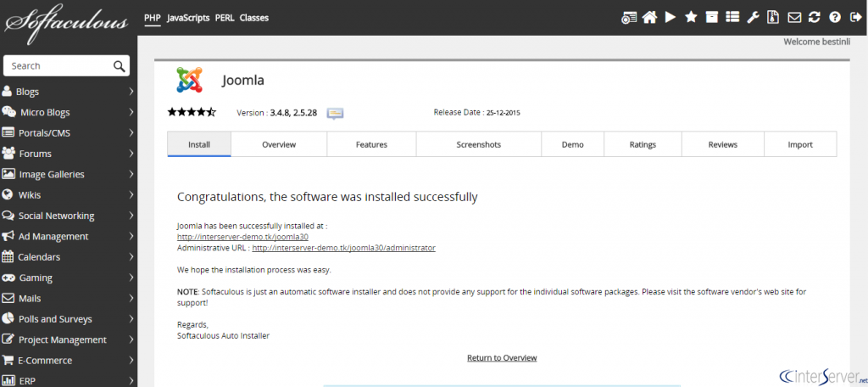Viewport: 868px width, 387px height.
Task: Click the logout arrow icon
Action: tap(854, 18)
